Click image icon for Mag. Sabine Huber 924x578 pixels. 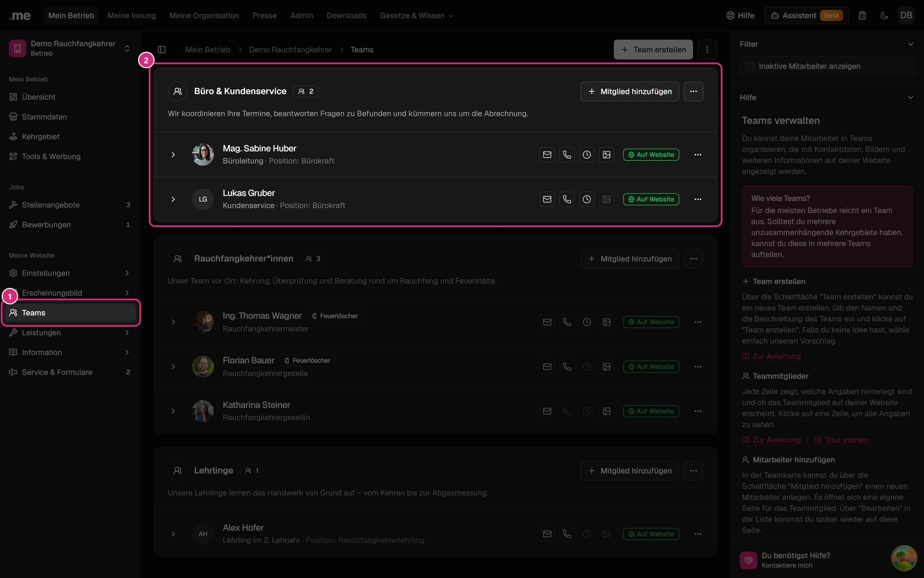(607, 155)
